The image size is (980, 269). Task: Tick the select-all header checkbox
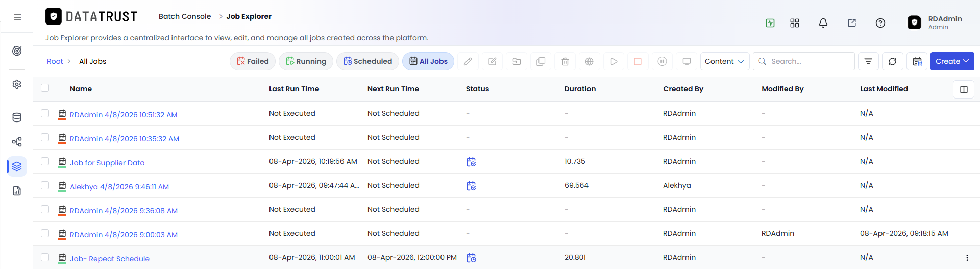click(45, 88)
